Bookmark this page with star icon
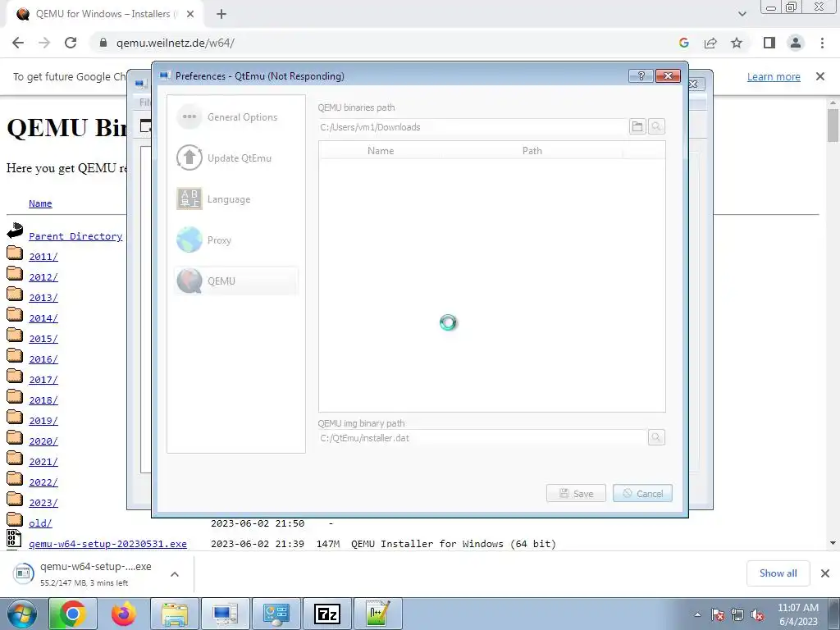This screenshot has width=840, height=630. [x=737, y=43]
